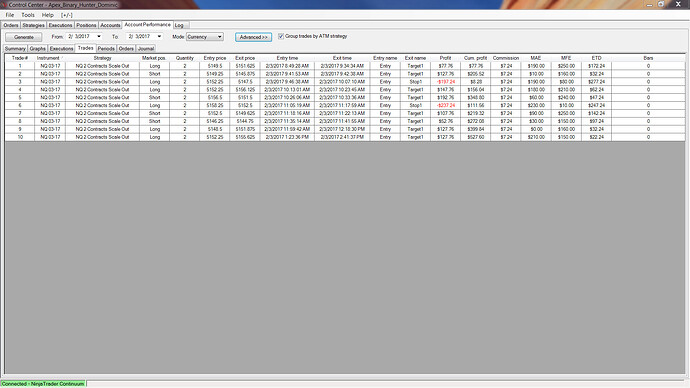
Task: Sort by Exit price column header
Action: (x=245, y=58)
